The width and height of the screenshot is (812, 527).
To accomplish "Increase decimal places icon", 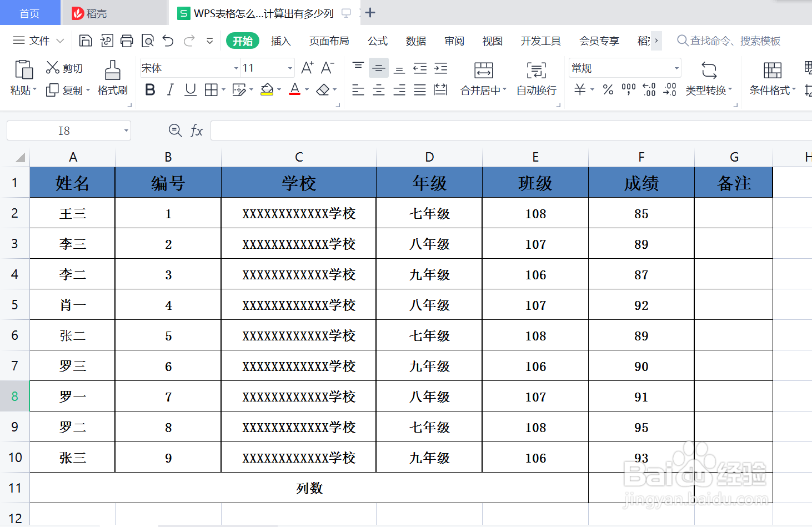I will click(x=649, y=89).
